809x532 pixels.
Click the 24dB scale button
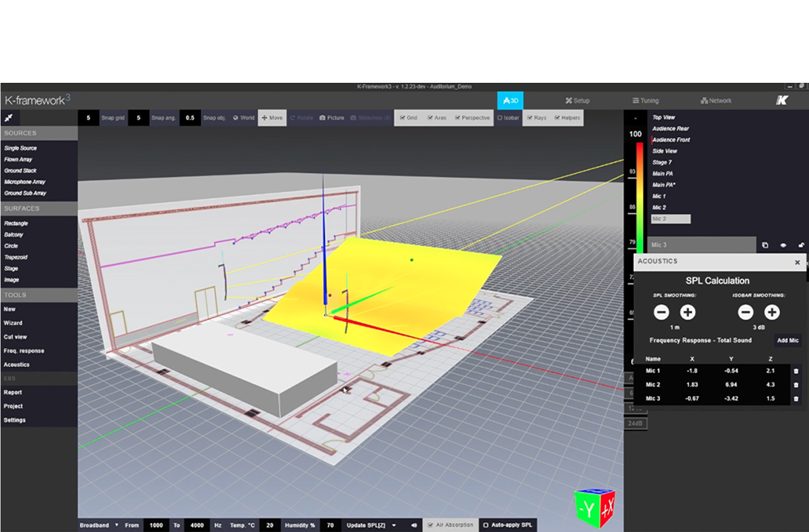[635, 424]
